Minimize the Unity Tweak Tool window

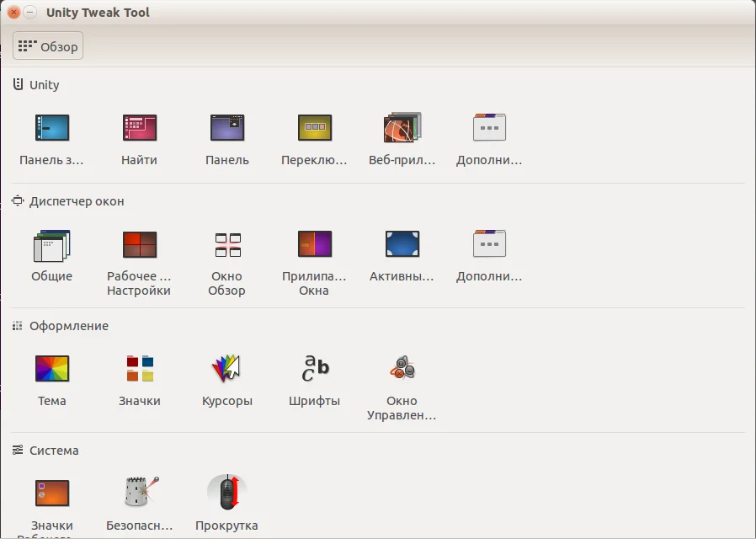click(x=30, y=12)
